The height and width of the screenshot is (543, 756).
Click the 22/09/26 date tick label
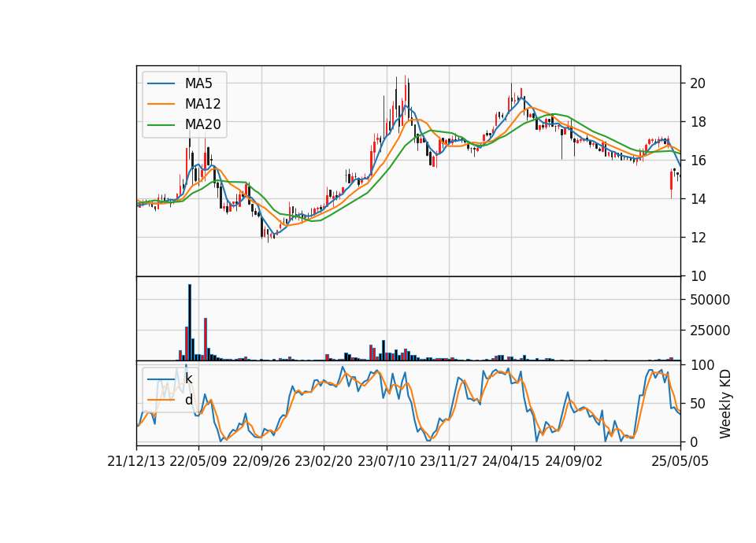pyautogui.click(x=261, y=462)
